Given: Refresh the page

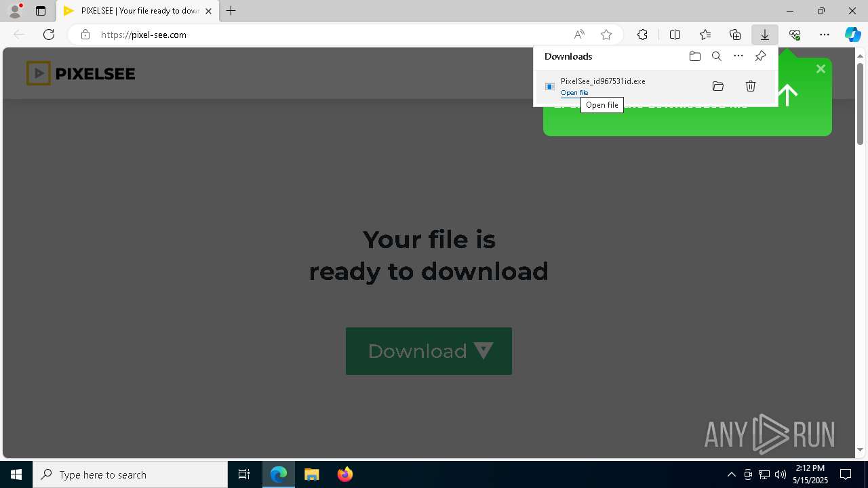Looking at the screenshot, I should [x=49, y=35].
